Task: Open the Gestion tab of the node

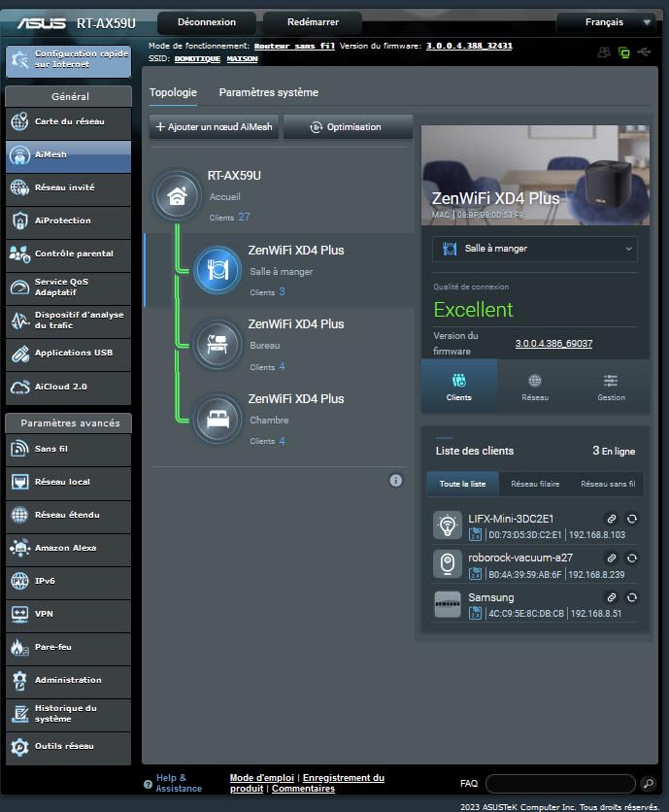Action: click(611, 387)
